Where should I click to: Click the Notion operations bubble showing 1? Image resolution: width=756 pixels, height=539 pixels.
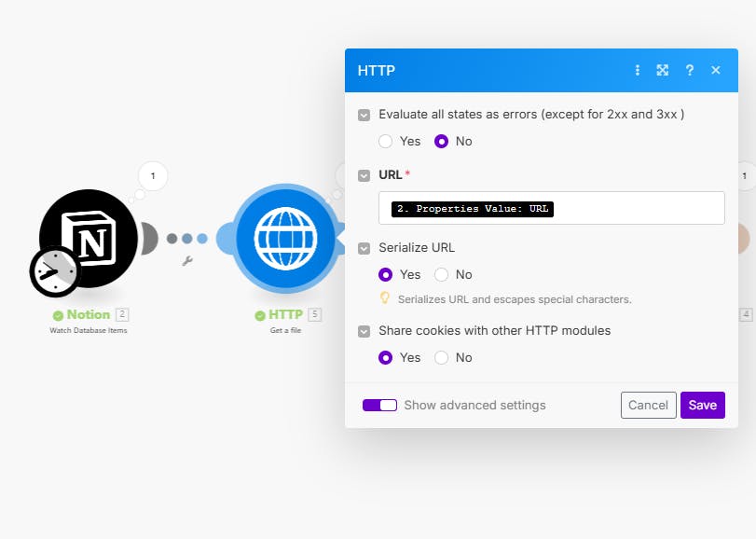pos(152,175)
